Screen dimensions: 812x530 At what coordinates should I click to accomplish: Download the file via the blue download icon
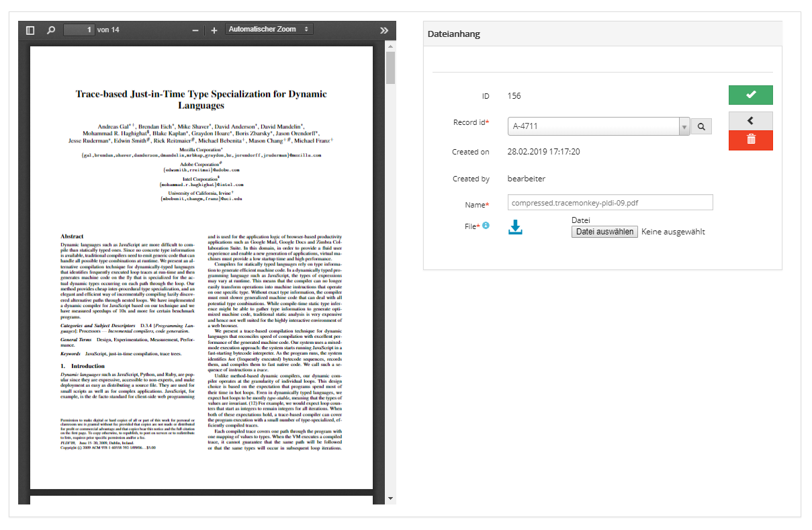click(515, 228)
